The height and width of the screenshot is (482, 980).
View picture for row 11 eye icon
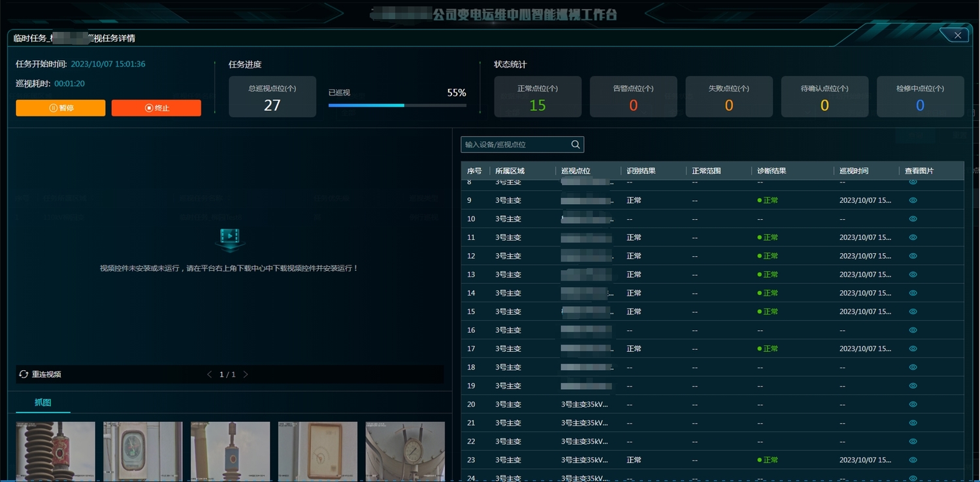coord(913,237)
